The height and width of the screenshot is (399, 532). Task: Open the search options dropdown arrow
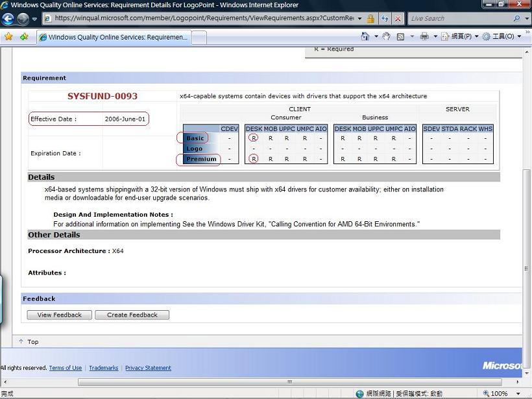coord(527,19)
